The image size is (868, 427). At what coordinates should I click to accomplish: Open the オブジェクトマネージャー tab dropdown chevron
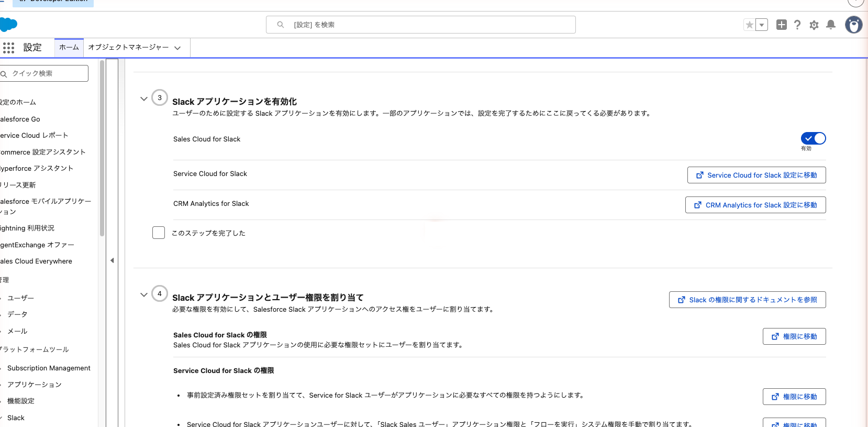coord(177,48)
